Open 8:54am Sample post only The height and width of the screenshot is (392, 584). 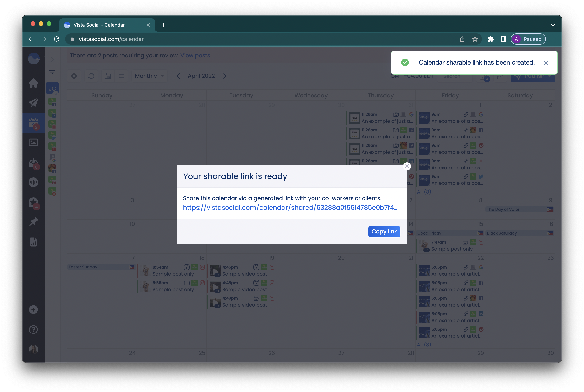coord(172,271)
